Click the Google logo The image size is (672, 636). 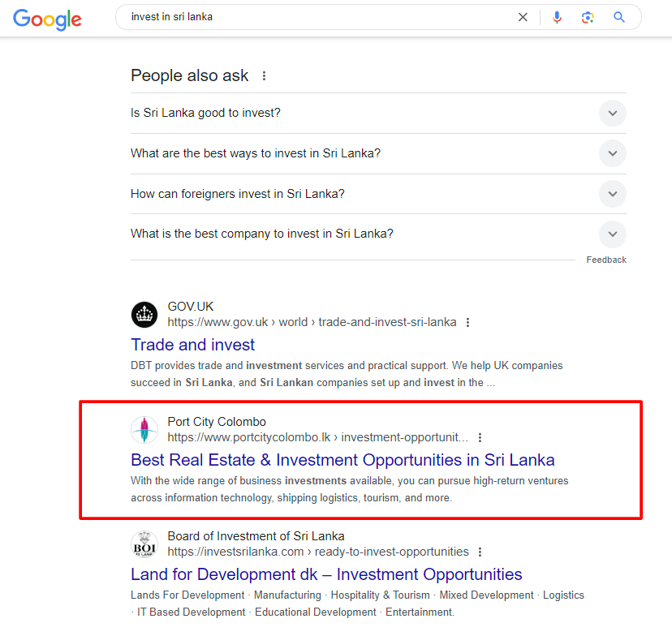tap(47, 19)
